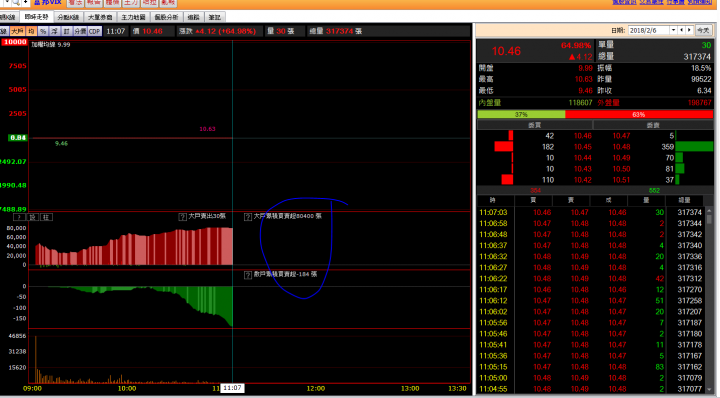This screenshot has height=398, width=720.
Task: Toggle the 分價 chart button
Action: [x=80, y=31]
